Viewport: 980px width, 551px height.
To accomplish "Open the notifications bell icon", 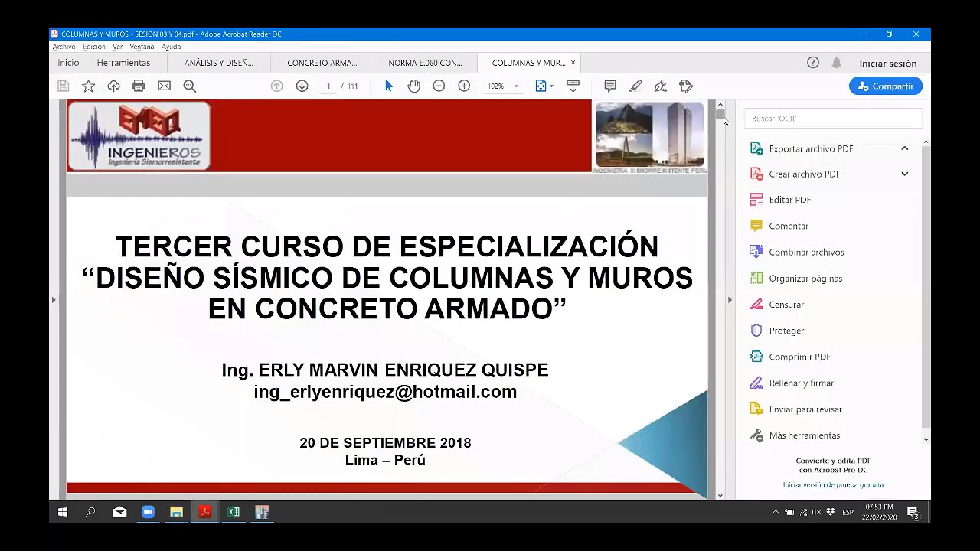I will click(x=836, y=63).
